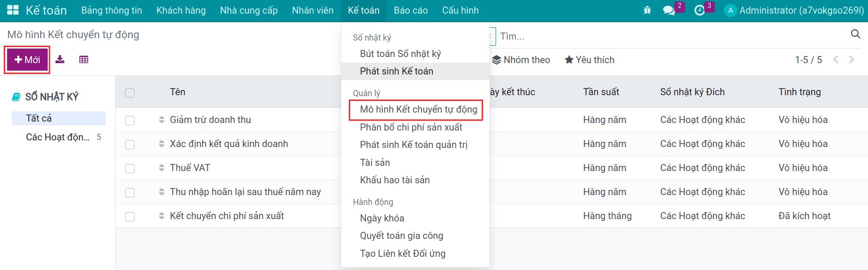Click the import records download icon
Viewport: 868px width, 270px height.
click(60, 59)
